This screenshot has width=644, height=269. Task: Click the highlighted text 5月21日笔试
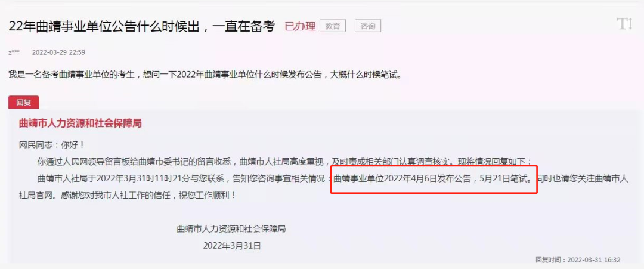point(507,179)
